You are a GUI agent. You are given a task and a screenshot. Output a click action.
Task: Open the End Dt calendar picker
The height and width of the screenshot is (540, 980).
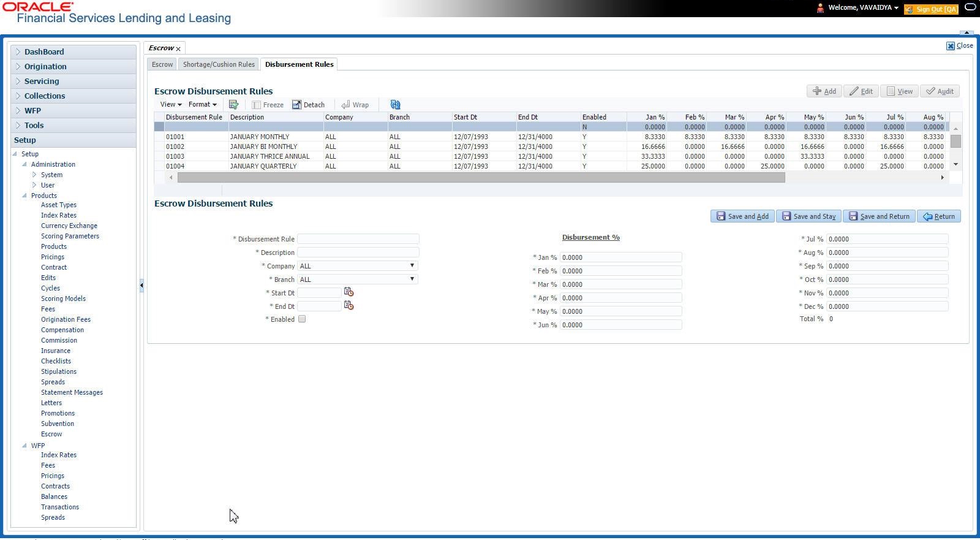pyautogui.click(x=349, y=305)
